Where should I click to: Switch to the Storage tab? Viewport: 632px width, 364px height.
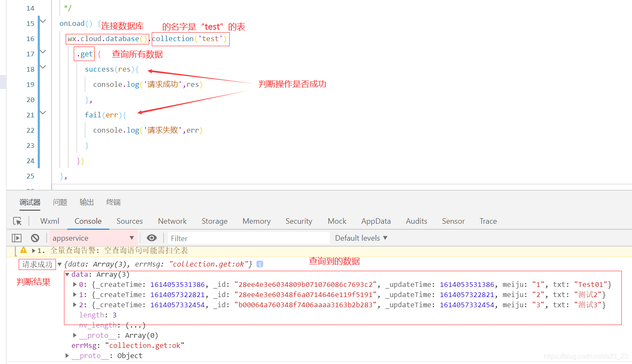tap(214, 221)
